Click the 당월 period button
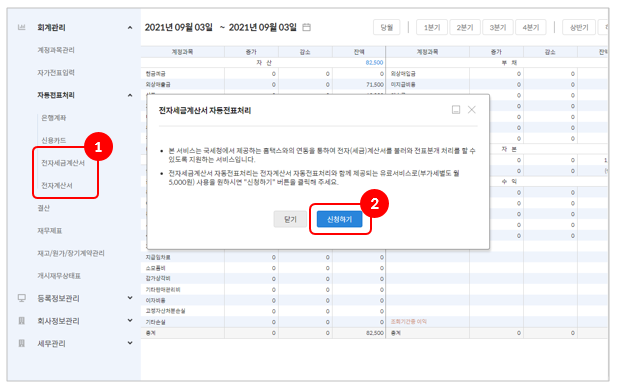The height and width of the screenshot is (391, 618). coord(387,27)
